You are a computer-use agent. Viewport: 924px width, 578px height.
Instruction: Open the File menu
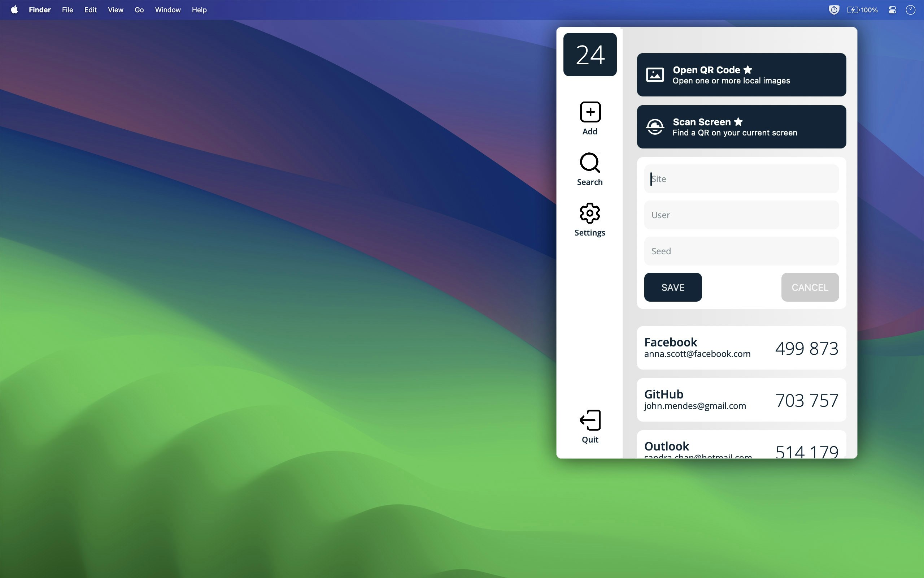tap(67, 9)
